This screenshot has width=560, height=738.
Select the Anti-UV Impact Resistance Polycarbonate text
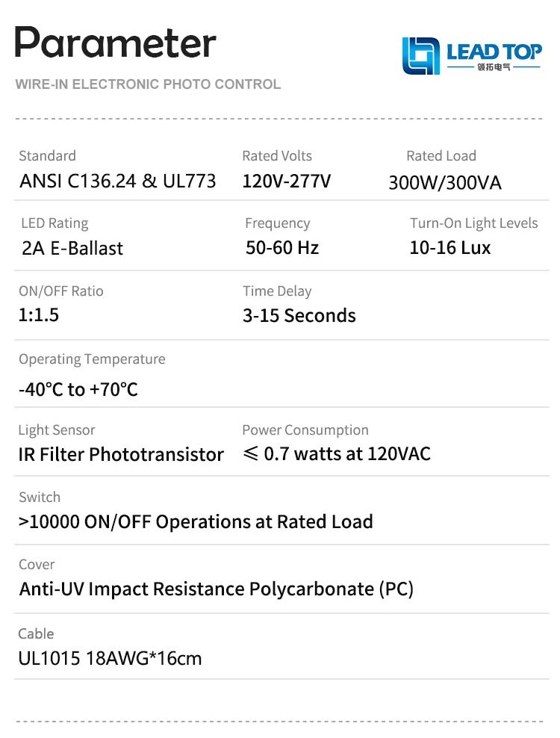pyautogui.click(x=217, y=589)
